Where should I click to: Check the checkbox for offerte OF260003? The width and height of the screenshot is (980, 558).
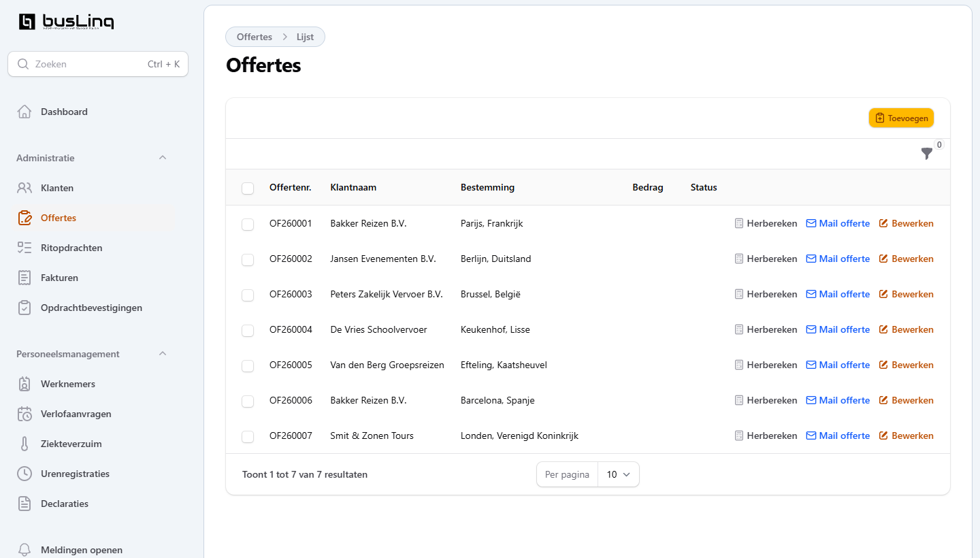(248, 295)
